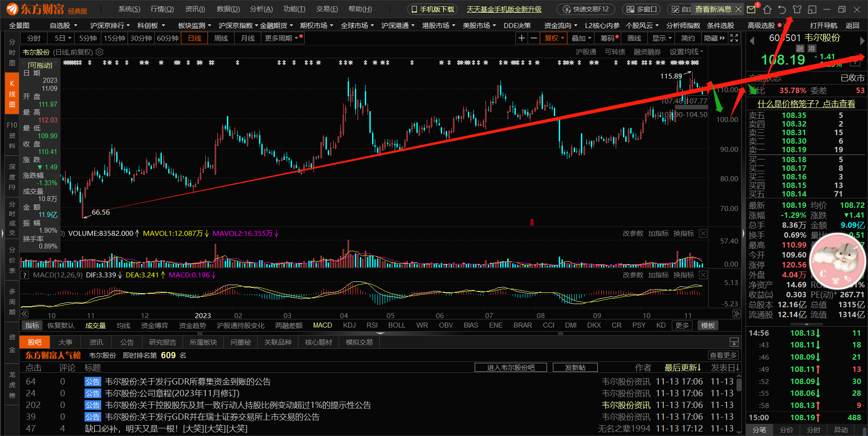Image resolution: width=868 pixels, height=436 pixels.
Task: Select 日线 daily period
Action: pyautogui.click(x=194, y=38)
